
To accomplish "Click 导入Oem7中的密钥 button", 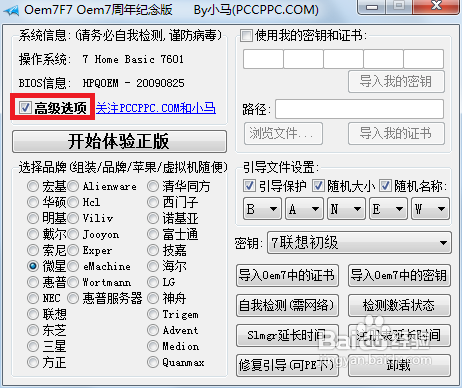I will [399, 275].
